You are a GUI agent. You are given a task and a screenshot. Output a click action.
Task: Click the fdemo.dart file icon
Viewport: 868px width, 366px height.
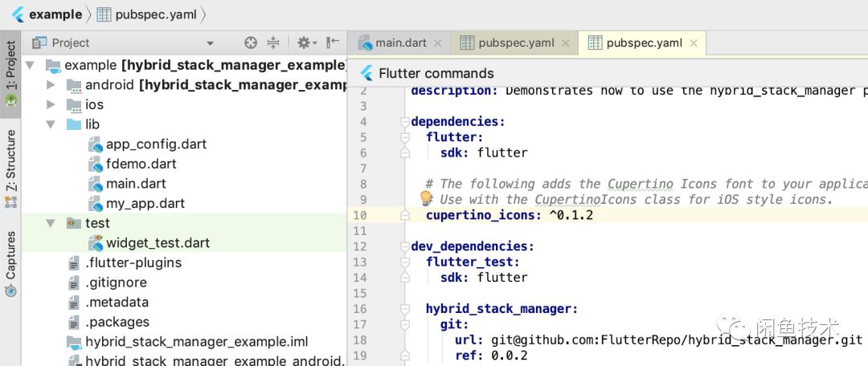click(96, 165)
